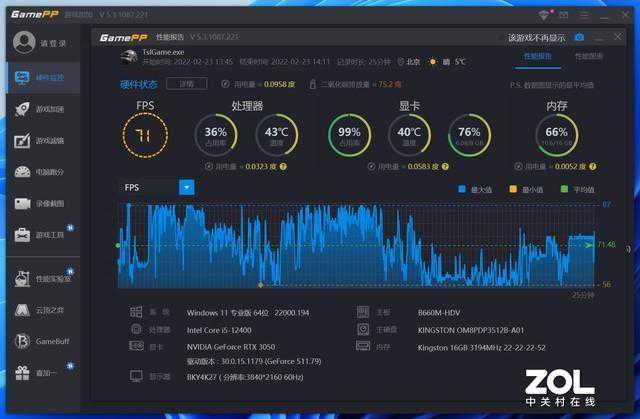Switch to the 性能报告 tab
Screen dimensions: 640x419
pyautogui.click(x=538, y=56)
